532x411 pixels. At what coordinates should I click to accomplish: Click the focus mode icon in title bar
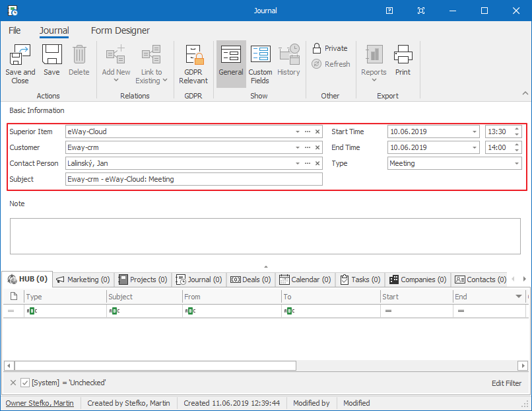421,11
